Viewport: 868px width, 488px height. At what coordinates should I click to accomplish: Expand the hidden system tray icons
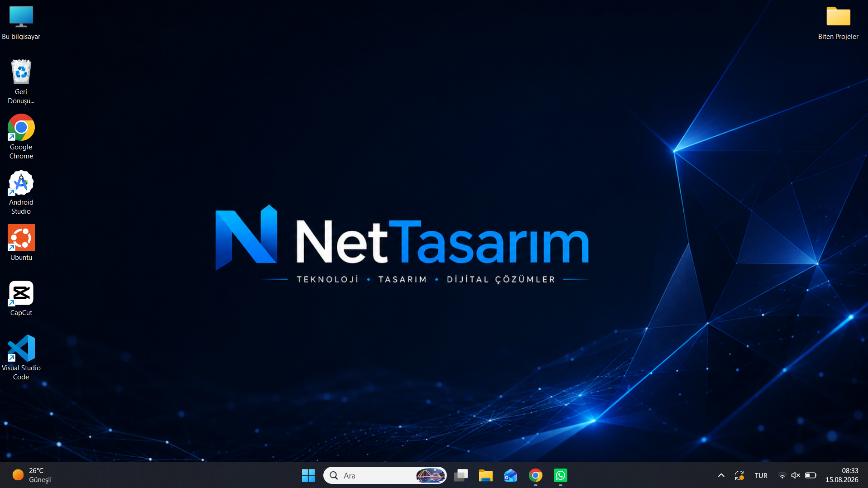coord(721,475)
